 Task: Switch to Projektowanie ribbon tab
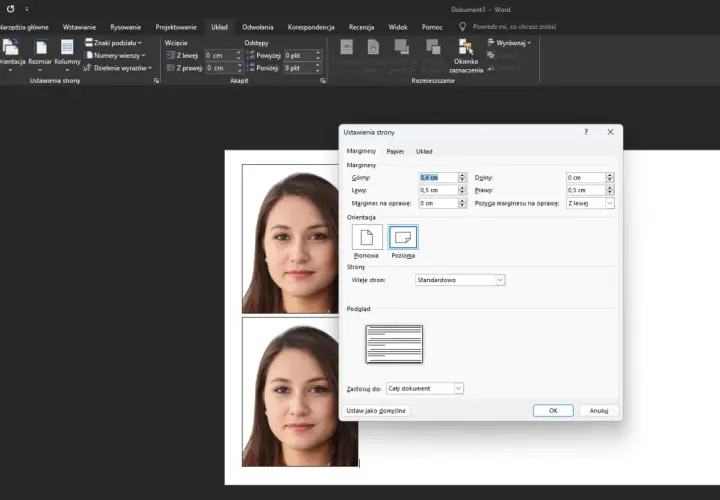coord(176,27)
